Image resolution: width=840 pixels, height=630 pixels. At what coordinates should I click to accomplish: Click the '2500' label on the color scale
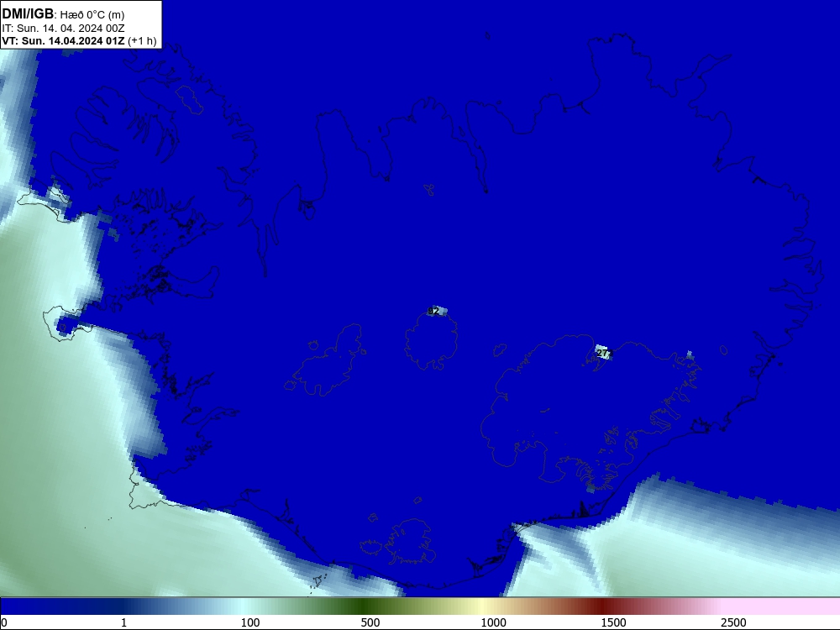click(733, 622)
